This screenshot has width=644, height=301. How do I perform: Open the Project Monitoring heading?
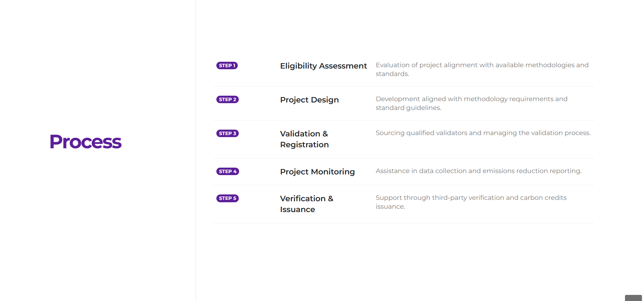(x=317, y=172)
